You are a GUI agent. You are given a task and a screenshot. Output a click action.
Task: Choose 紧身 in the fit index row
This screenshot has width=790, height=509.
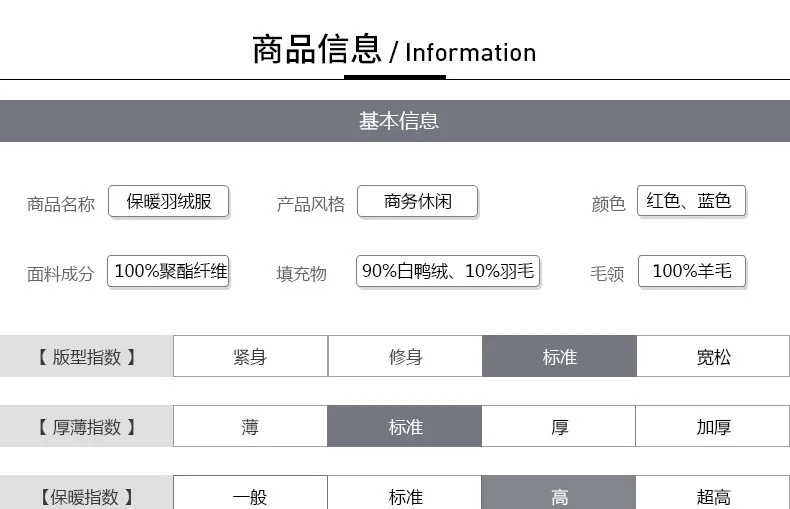pos(250,356)
